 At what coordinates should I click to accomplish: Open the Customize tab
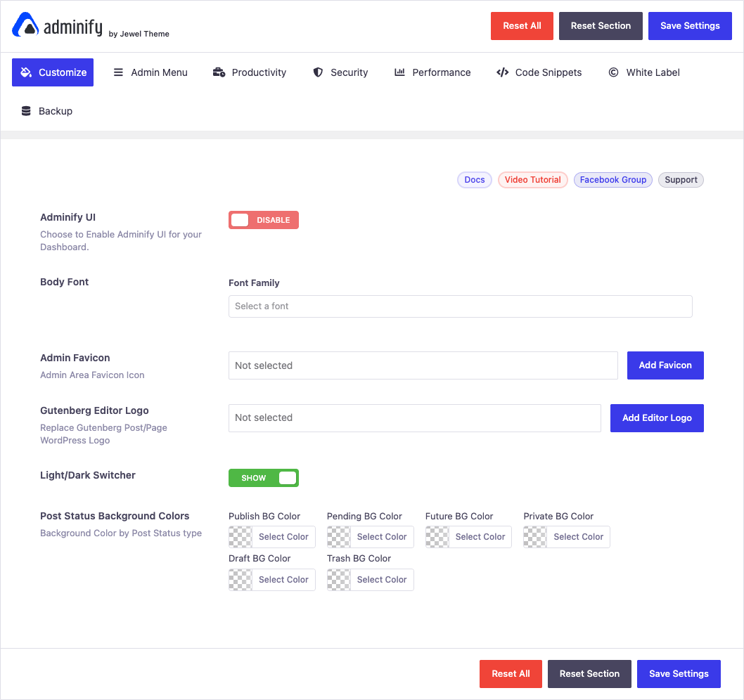click(x=53, y=72)
